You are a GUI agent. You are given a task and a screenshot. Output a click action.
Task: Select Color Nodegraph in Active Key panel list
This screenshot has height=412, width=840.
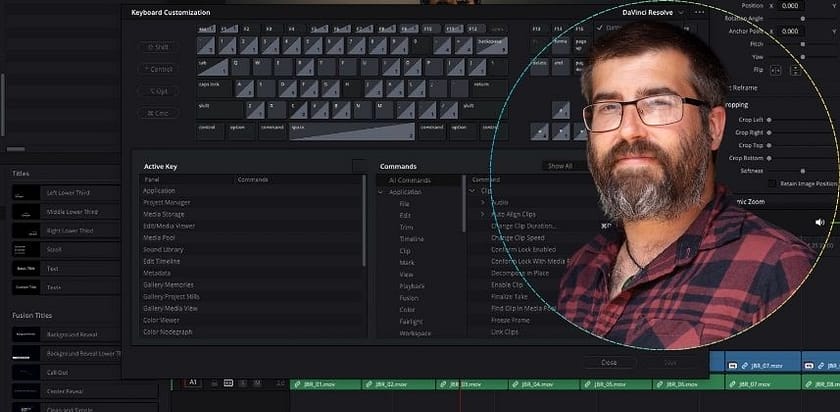[167, 332]
